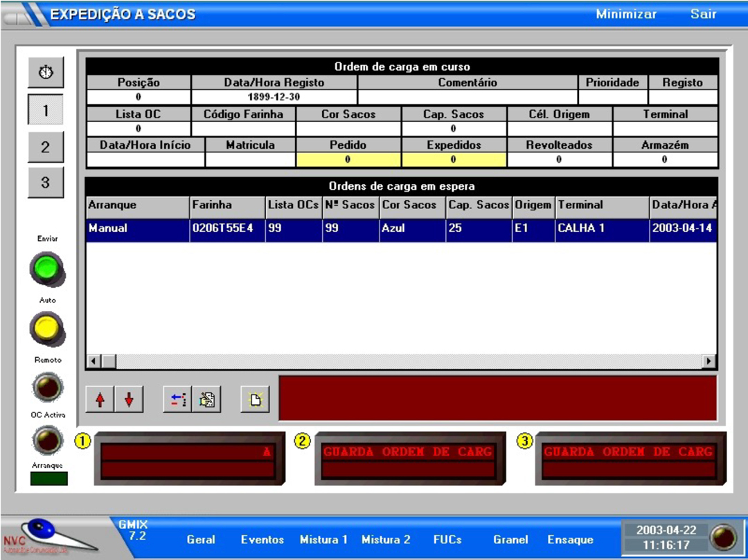Toggle the yellow Auto indicator light

click(48, 328)
